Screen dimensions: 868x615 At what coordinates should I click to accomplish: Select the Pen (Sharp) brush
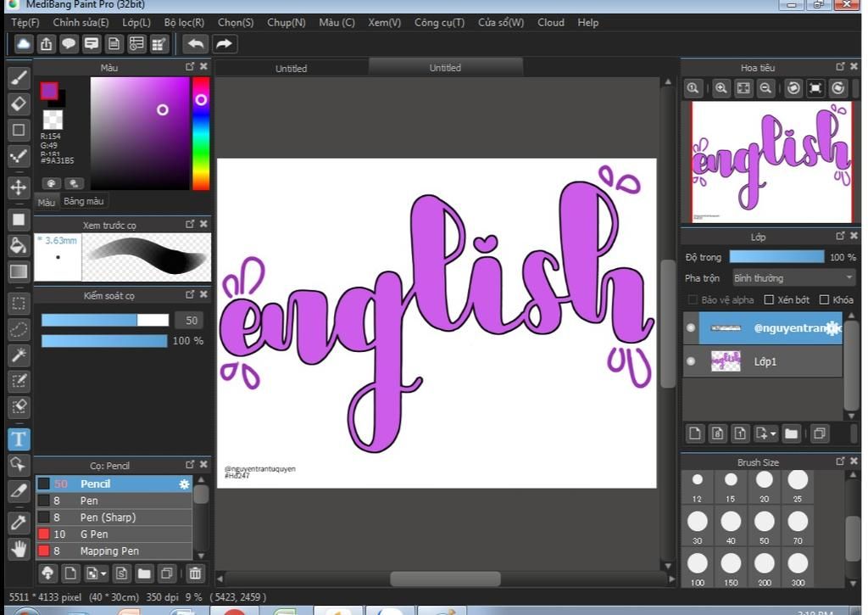[x=114, y=517]
